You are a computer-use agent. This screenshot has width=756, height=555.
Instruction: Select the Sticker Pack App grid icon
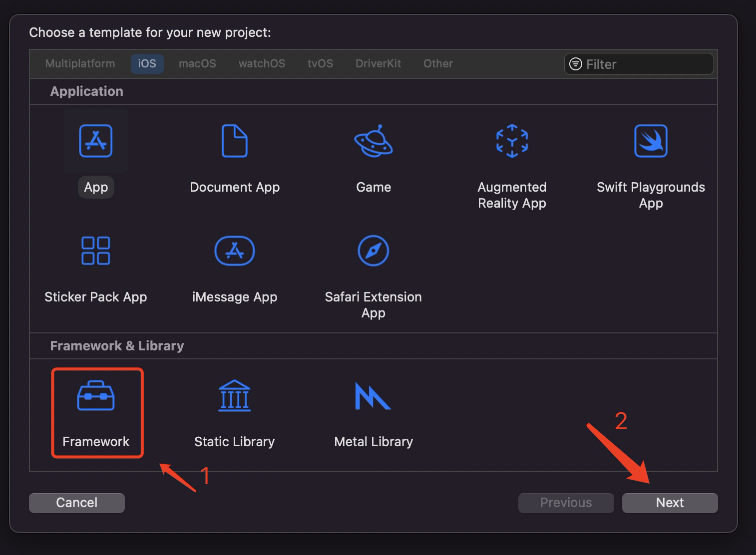coord(96,251)
